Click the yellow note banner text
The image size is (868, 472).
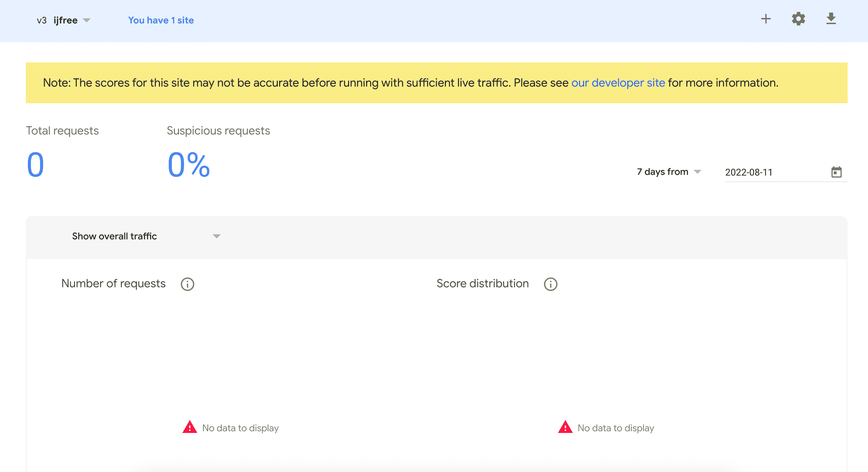tap(306, 83)
